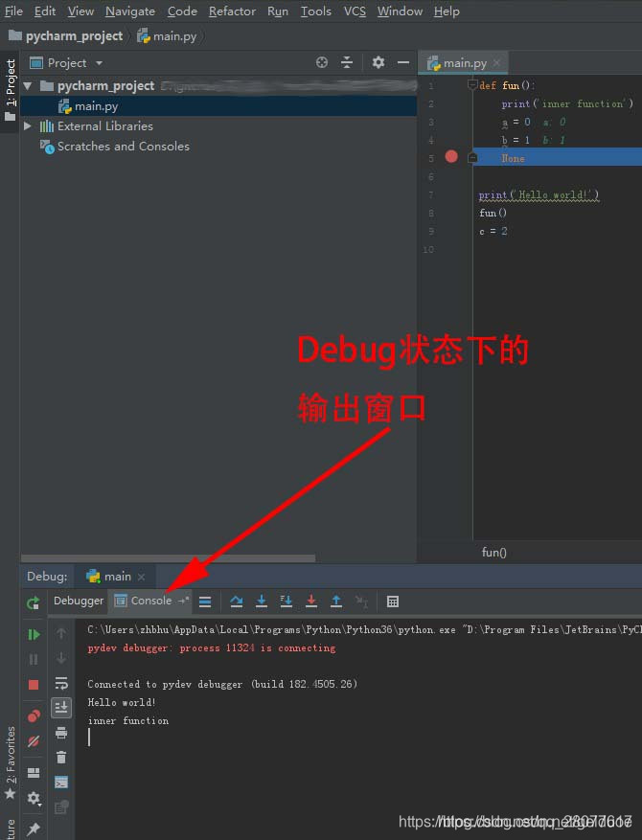Viewport: 642px width, 840px height.
Task: Open Evaluate Expression calculator
Action: click(392, 602)
